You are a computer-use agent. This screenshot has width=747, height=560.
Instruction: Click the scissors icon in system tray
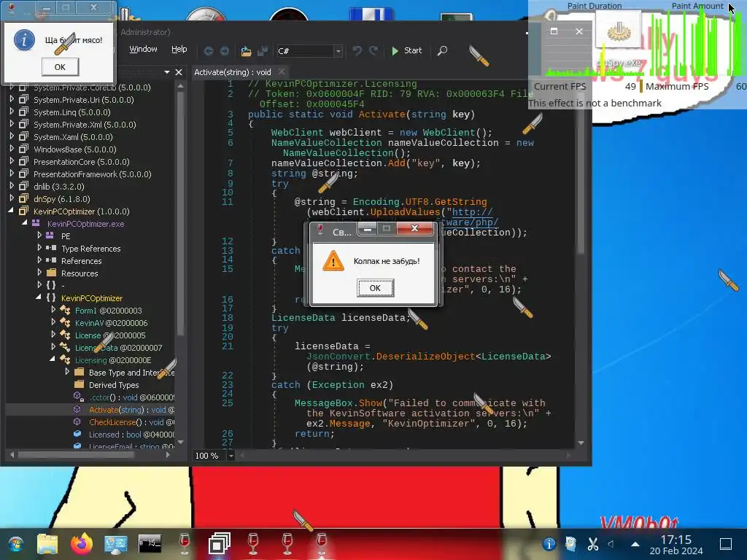(x=592, y=543)
